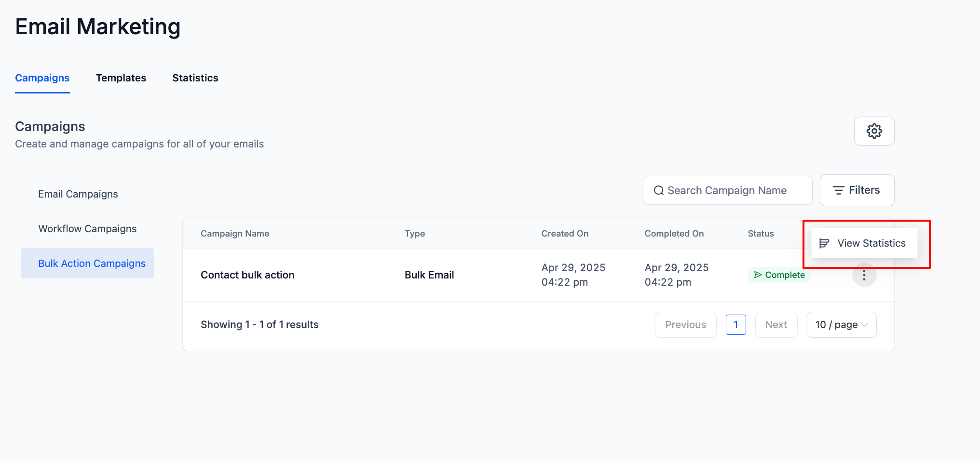
Task: Switch to the Statistics tab
Action: coord(195,78)
